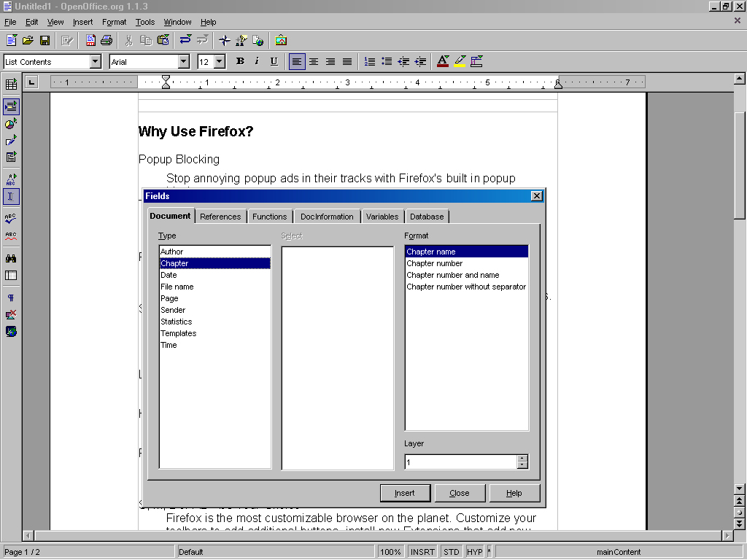Click the Close button in Fields dialog

pos(460,493)
